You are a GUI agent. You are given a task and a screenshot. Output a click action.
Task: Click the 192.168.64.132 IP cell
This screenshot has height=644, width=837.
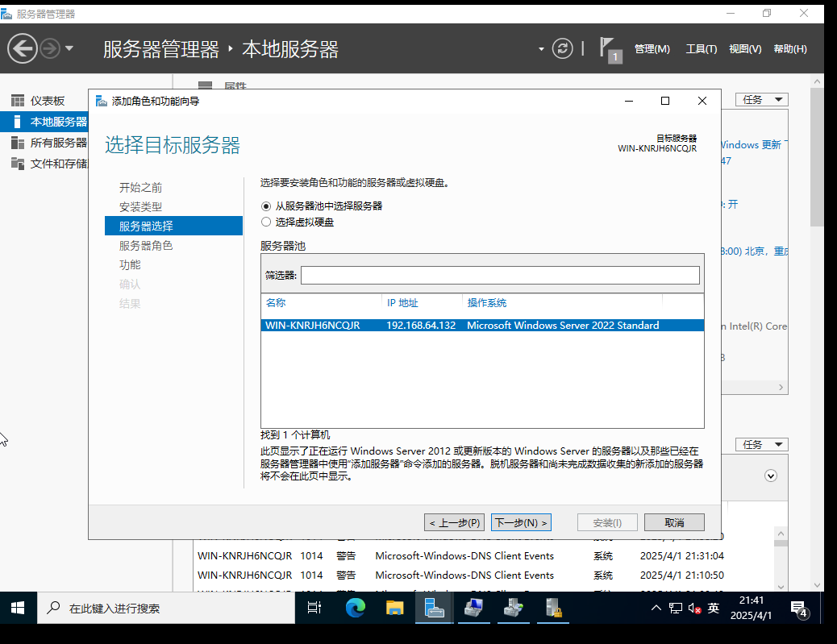tap(421, 326)
